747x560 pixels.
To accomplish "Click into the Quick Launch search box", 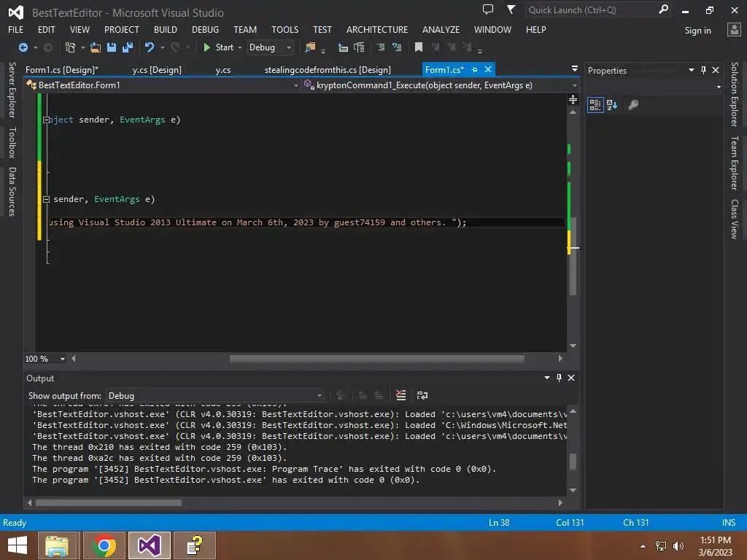I will click(x=591, y=10).
